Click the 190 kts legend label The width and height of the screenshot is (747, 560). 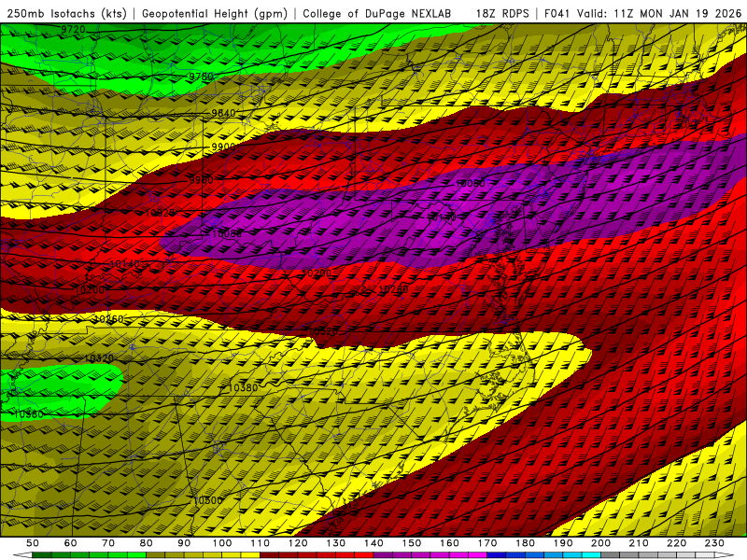pyautogui.click(x=563, y=543)
